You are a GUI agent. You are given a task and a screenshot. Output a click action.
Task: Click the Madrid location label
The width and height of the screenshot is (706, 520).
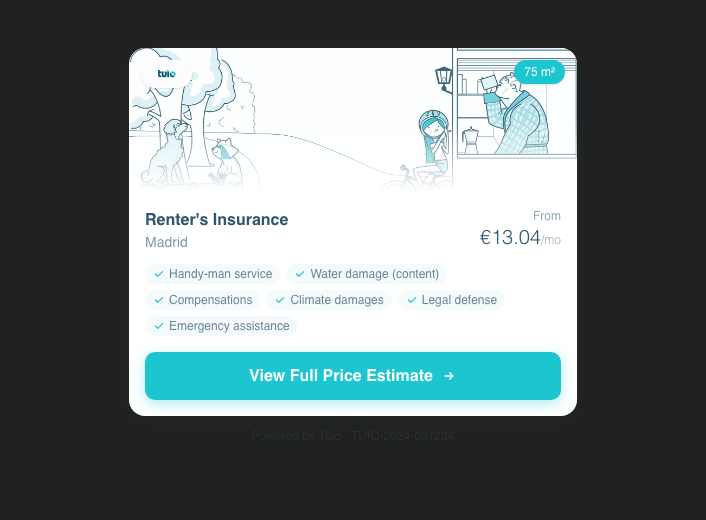pos(166,242)
